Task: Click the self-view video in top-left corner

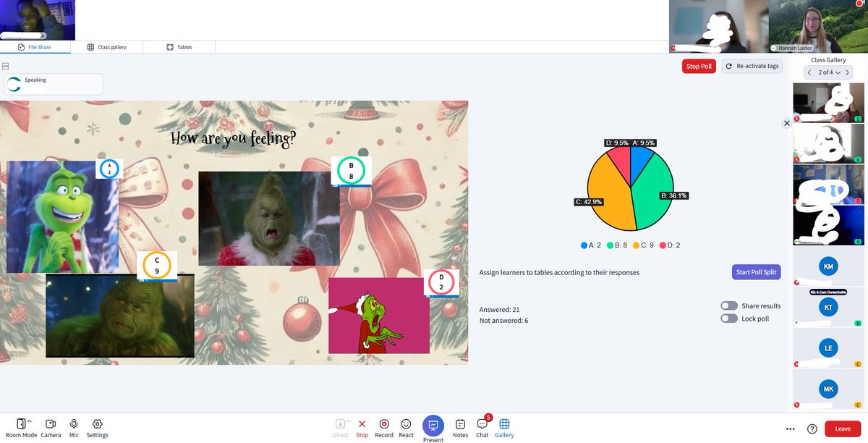Action: tap(36, 20)
